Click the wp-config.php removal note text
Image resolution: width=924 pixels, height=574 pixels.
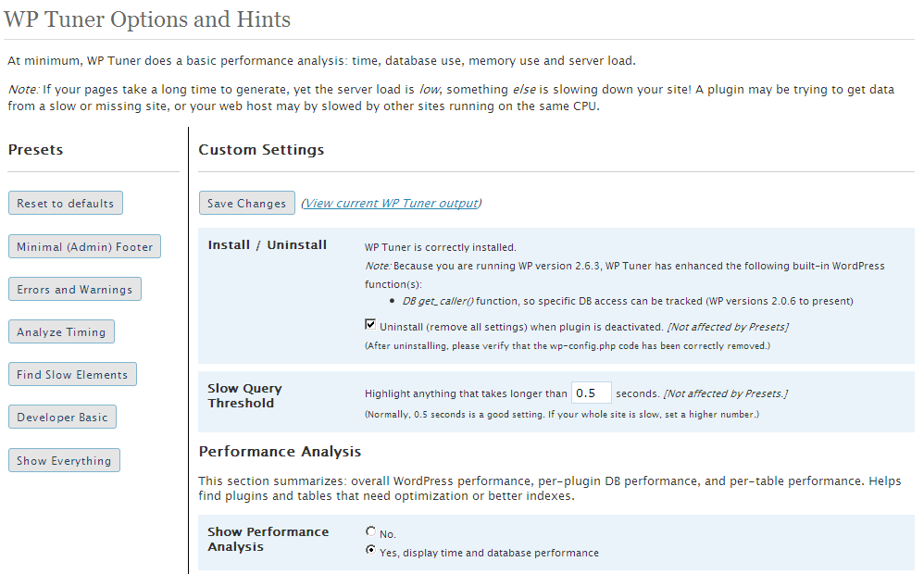[568, 346]
